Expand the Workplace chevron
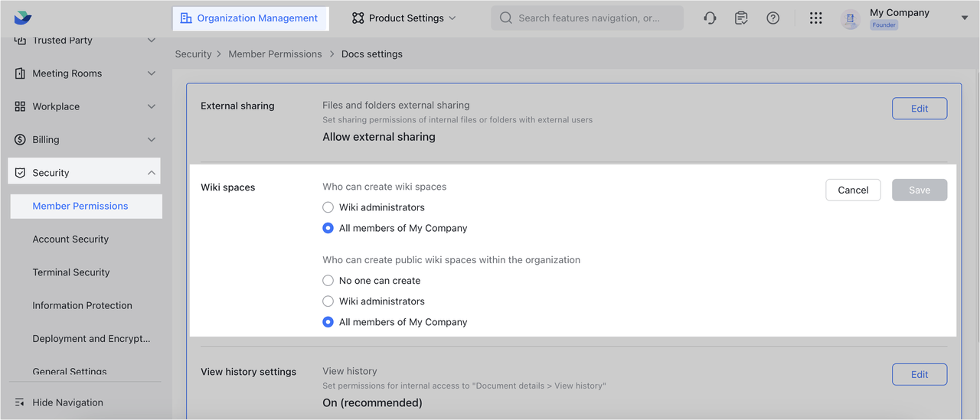The width and height of the screenshot is (980, 420). 152,106
